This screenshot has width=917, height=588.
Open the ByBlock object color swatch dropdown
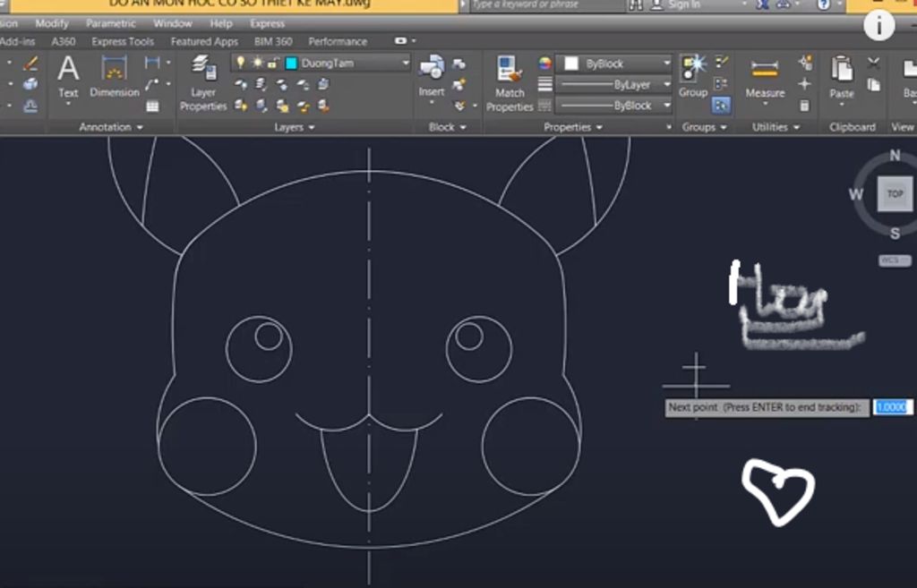coord(614,64)
